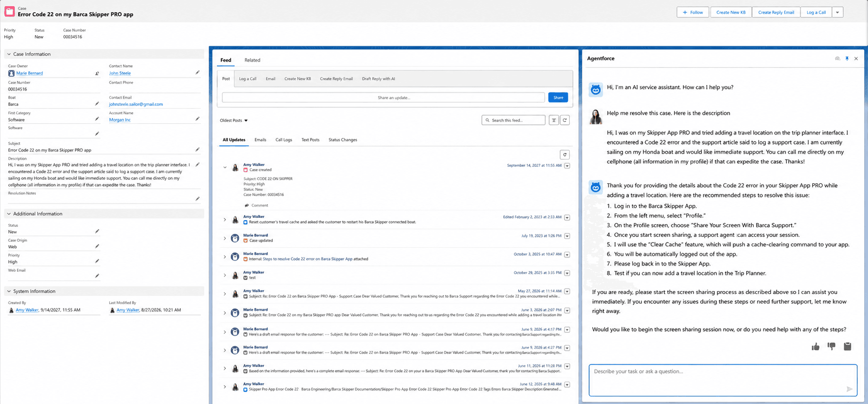This screenshot has width=868, height=404.
Task: Edit the Account Name field pencil
Action: (x=197, y=119)
